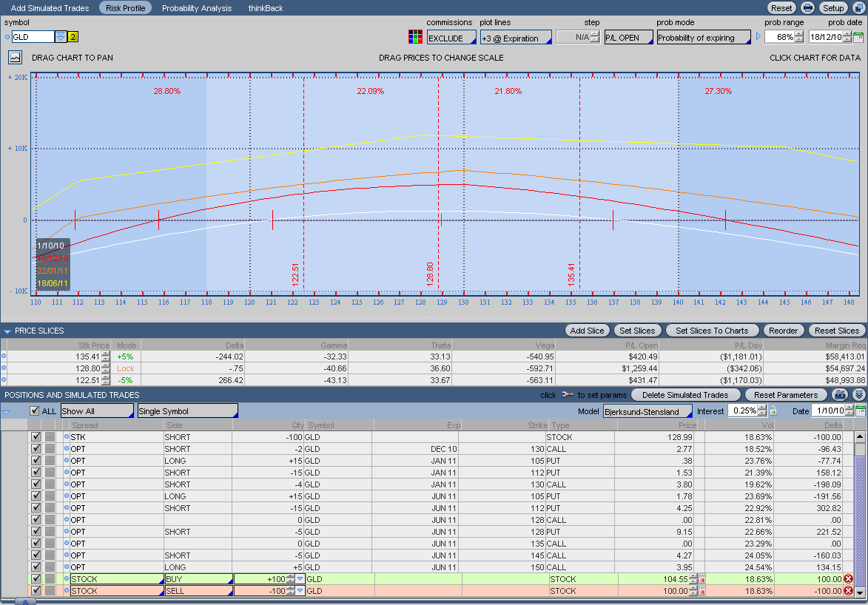868x605 pixels.
Task: Open the Bjerksund-Stensland model dropdown
Action: [647, 410]
